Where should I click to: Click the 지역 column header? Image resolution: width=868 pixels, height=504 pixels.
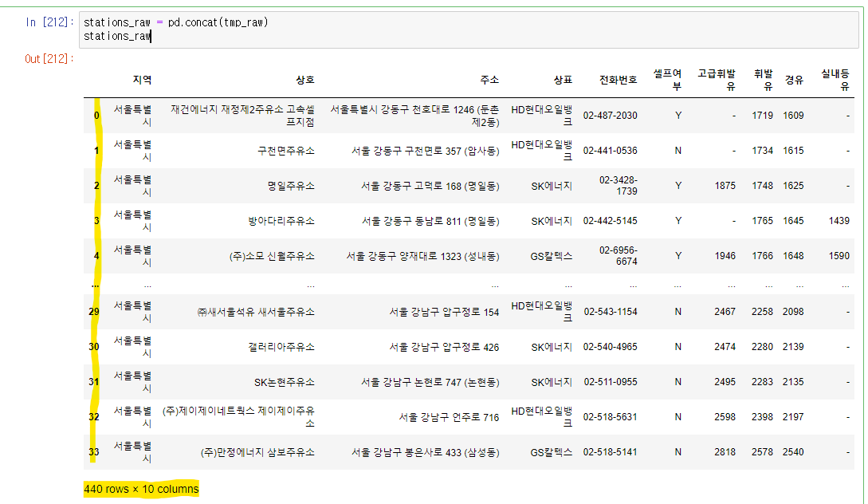pos(142,80)
